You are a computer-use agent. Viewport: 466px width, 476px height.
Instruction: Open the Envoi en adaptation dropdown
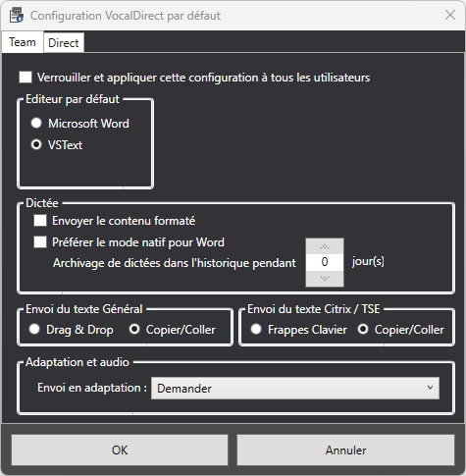[x=295, y=389]
